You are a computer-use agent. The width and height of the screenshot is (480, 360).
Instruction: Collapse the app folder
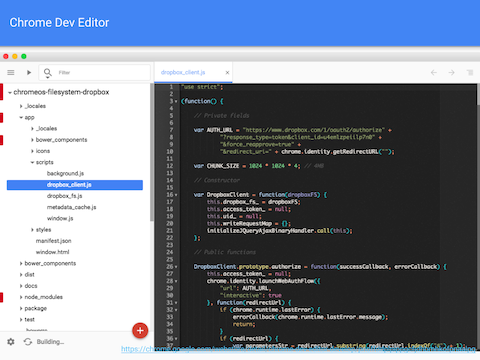(21, 117)
